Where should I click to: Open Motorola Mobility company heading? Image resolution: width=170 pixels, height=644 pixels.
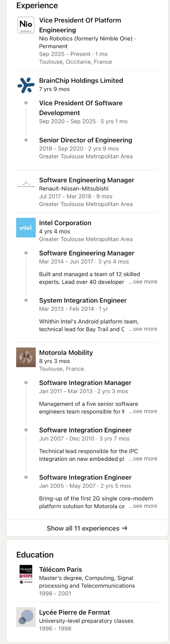pos(66,353)
